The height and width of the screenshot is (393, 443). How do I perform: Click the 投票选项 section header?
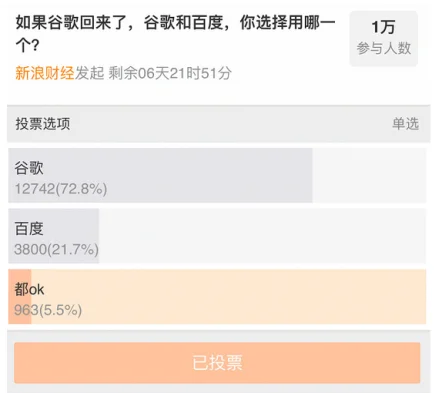(x=43, y=124)
